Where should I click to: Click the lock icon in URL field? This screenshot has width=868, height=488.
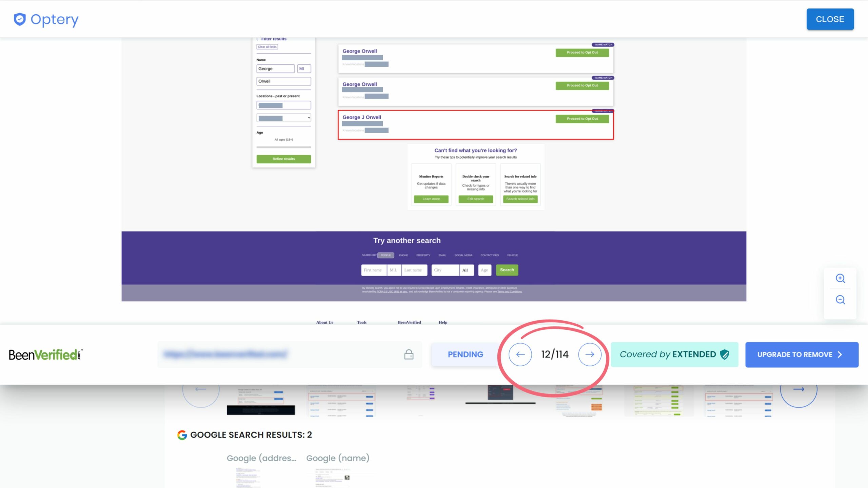pyautogui.click(x=409, y=354)
